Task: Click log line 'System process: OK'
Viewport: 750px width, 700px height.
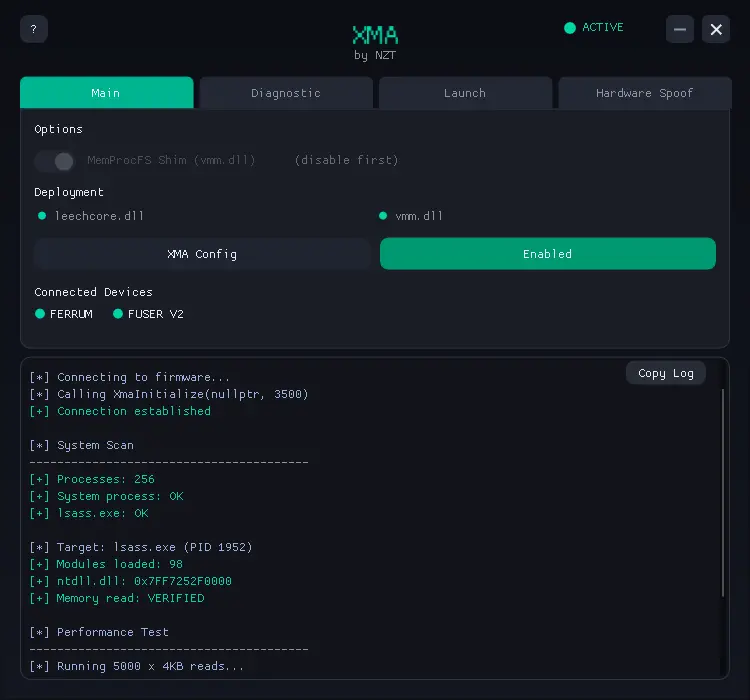Action: pos(106,497)
